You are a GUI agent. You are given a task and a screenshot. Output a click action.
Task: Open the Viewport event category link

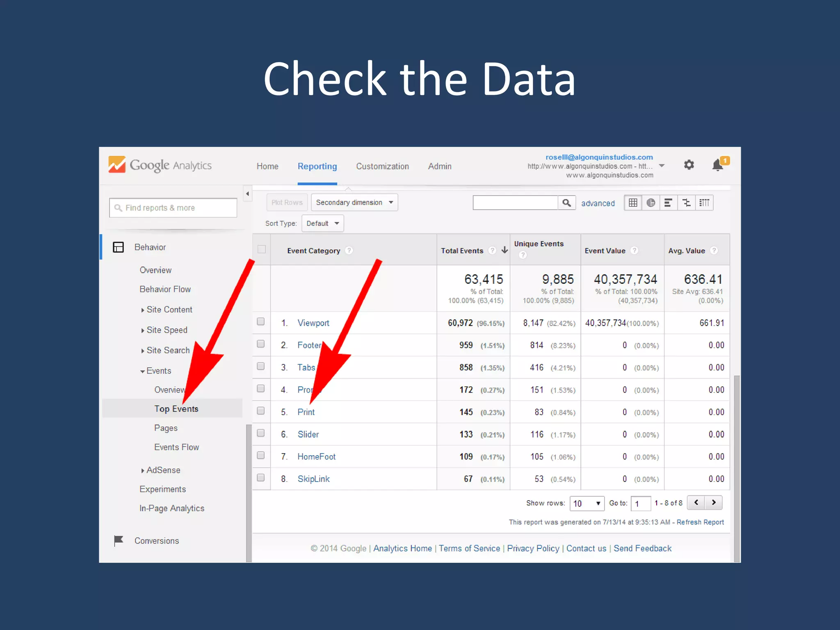point(313,323)
